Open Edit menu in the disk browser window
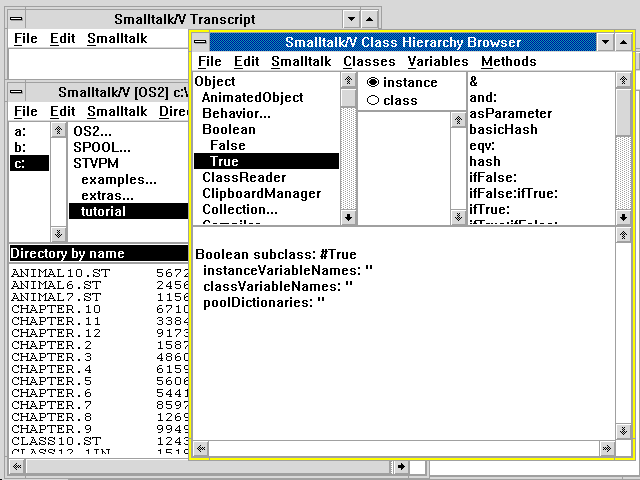The width and height of the screenshot is (640, 480). 62,111
